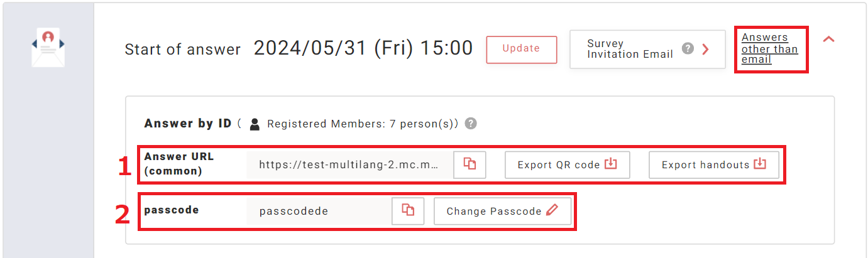This screenshot has height=258, width=868.
Task: Click the Export QR code button label
Action: pos(558,165)
